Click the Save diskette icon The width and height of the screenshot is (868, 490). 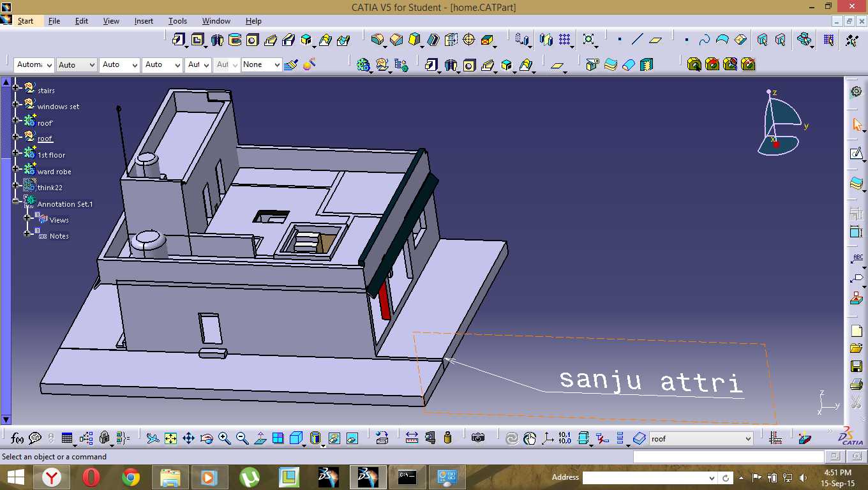point(857,366)
